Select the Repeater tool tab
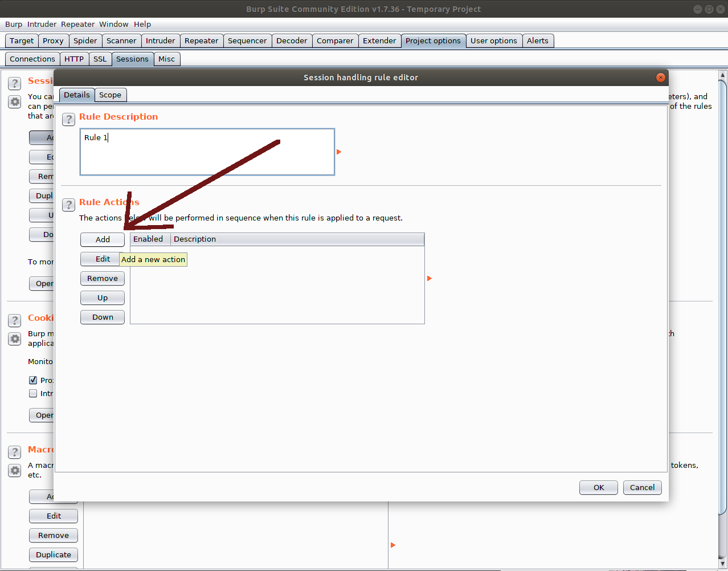 (202, 41)
